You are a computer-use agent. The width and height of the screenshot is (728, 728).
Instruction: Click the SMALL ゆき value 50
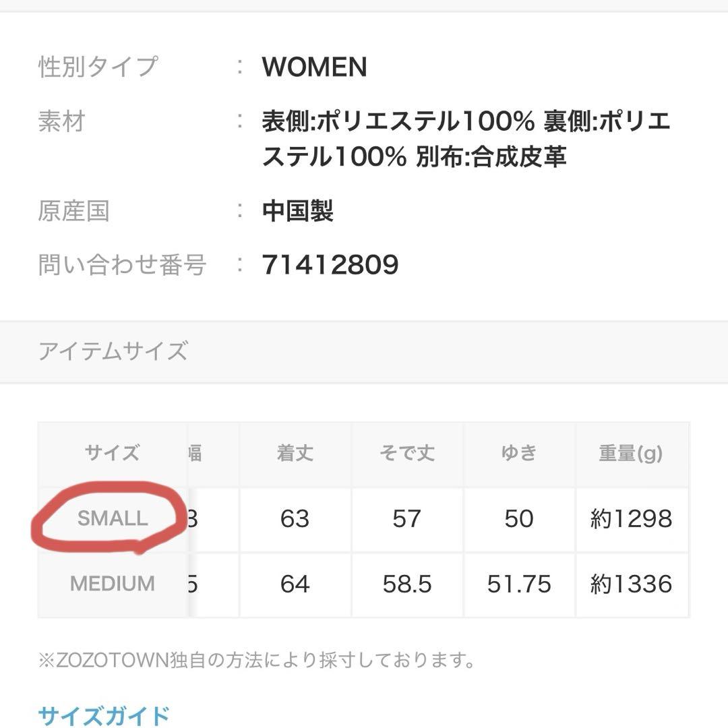pyautogui.click(x=519, y=519)
